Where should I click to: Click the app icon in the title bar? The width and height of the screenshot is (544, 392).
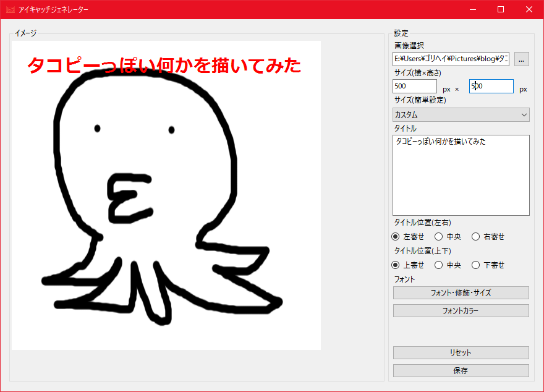(11, 9)
